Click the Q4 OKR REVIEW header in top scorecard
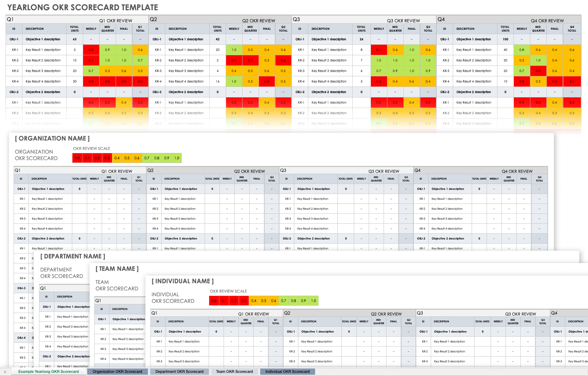588x376 pixels. (x=547, y=21)
